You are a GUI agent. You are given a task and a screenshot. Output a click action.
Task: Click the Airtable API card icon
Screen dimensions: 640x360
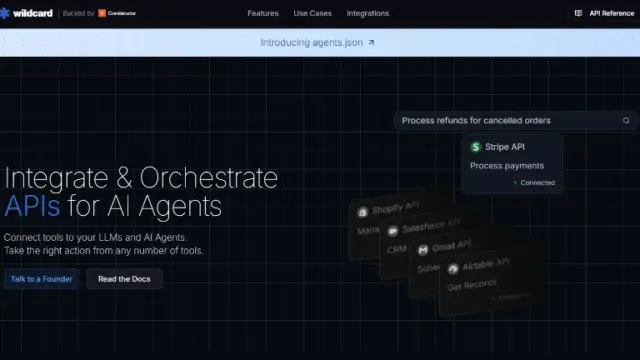(x=453, y=268)
